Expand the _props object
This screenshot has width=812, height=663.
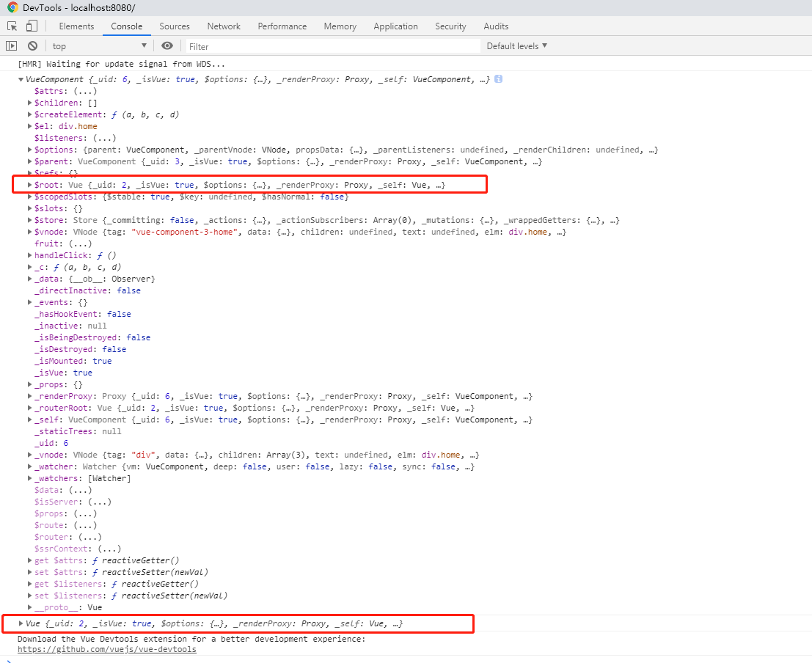pos(29,384)
